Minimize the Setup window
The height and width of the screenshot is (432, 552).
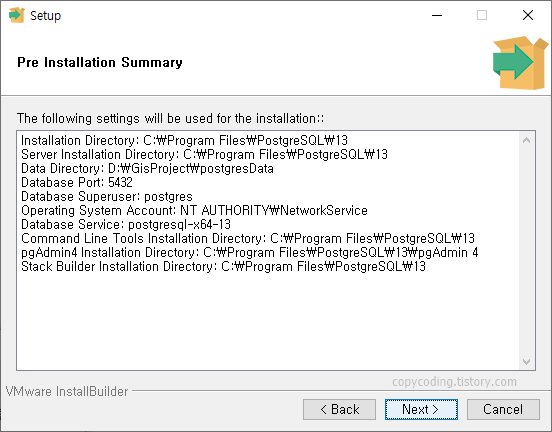(x=437, y=15)
